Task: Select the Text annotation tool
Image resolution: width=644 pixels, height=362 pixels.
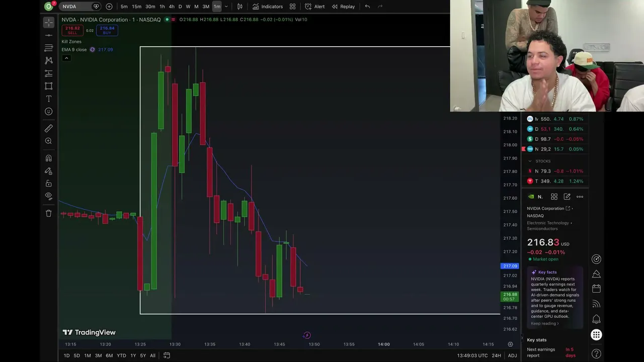Action: 48,99
